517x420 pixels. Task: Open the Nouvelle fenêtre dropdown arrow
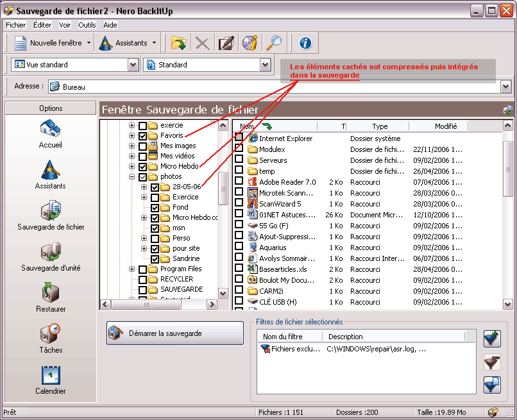click(89, 43)
